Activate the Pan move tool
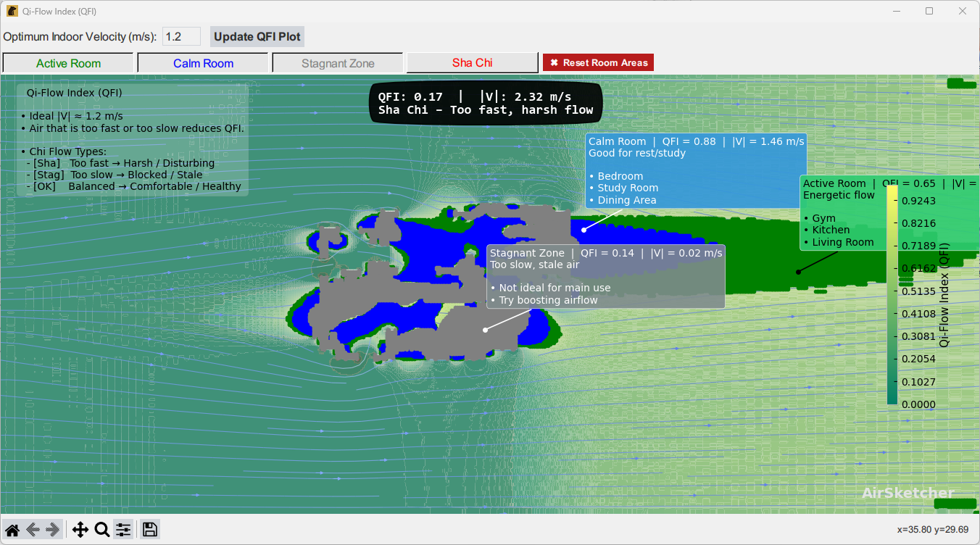Image resolution: width=980 pixels, height=545 pixels. pos(80,530)
